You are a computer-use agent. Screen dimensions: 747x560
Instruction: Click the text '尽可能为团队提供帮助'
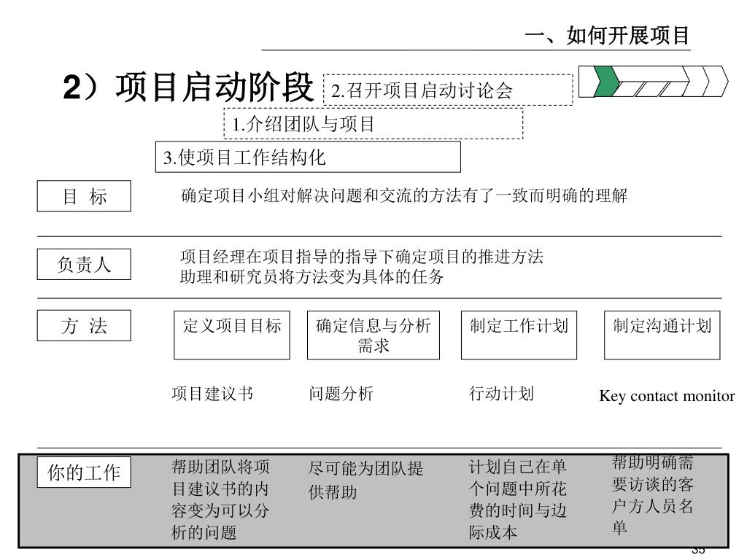coord(365,480)
